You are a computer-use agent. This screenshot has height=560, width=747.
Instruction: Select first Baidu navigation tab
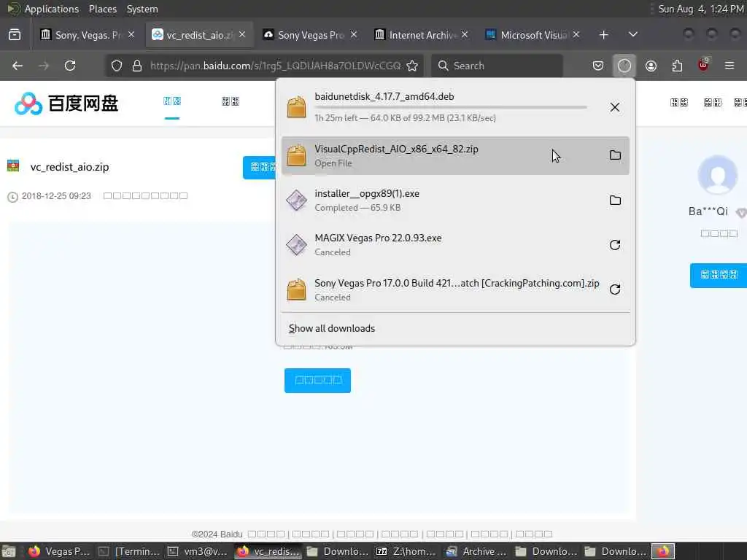172,101
